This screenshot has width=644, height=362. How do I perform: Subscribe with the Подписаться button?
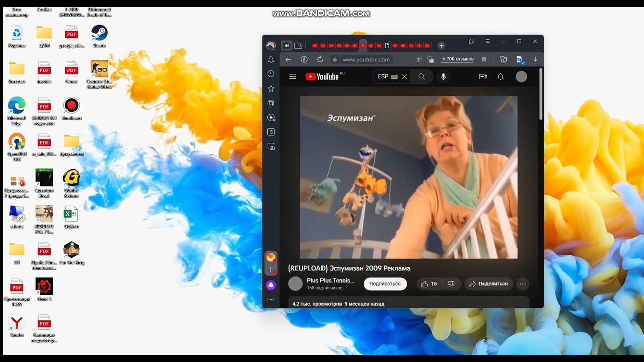(x=385, y=284)
